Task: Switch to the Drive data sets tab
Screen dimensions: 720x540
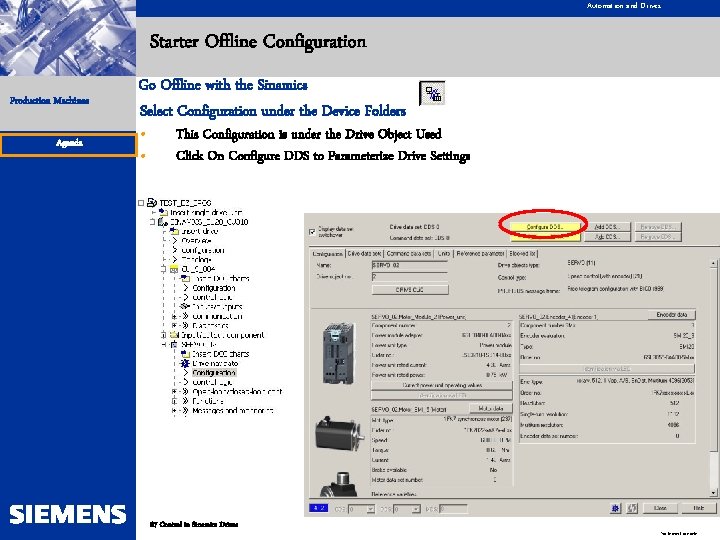Action: point(364,253)
